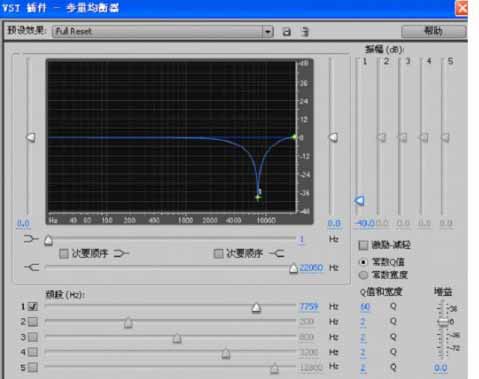479x379 pixels.
Task: Click the save preset icon beside the preset dropdown
Action: [286, 32]
